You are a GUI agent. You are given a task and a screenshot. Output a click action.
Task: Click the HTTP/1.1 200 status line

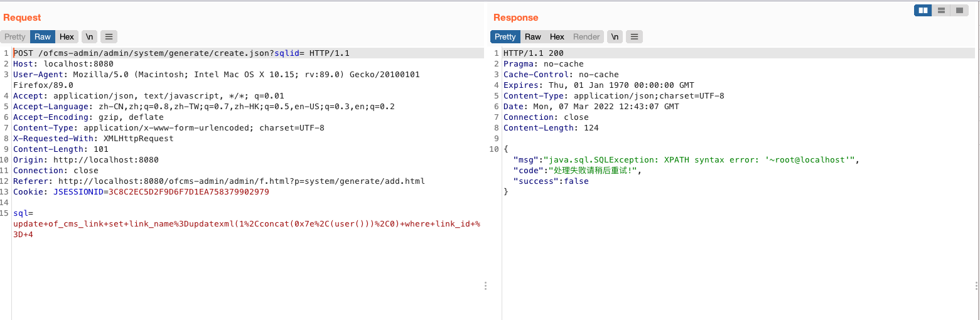(x=534, y=53)
